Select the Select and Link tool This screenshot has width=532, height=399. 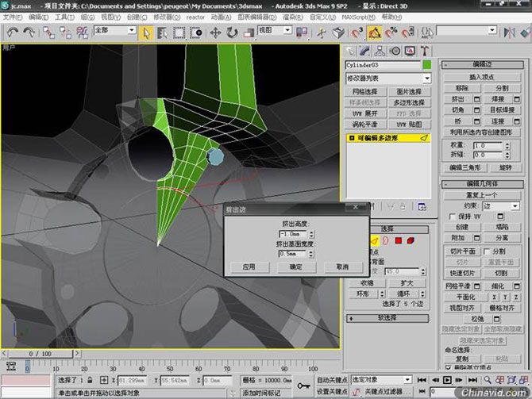[48, 33]
